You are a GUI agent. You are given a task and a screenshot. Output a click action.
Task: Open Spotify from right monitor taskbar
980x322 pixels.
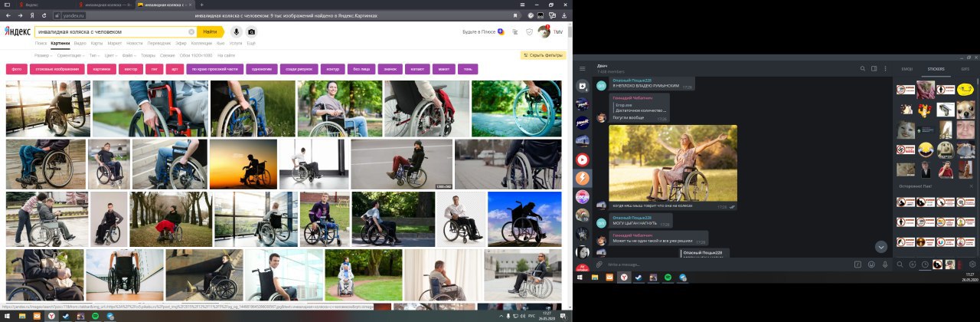click(667, 277)
